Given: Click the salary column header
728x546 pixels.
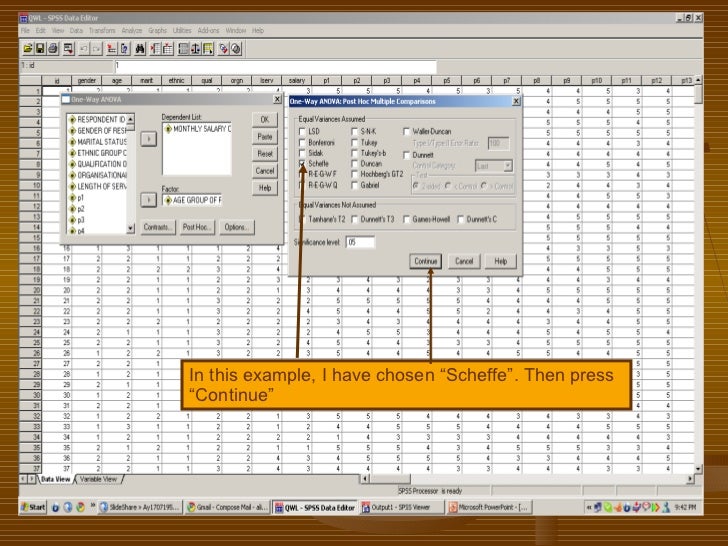Looking at the screenshot, I should click(x=297, y=80).
